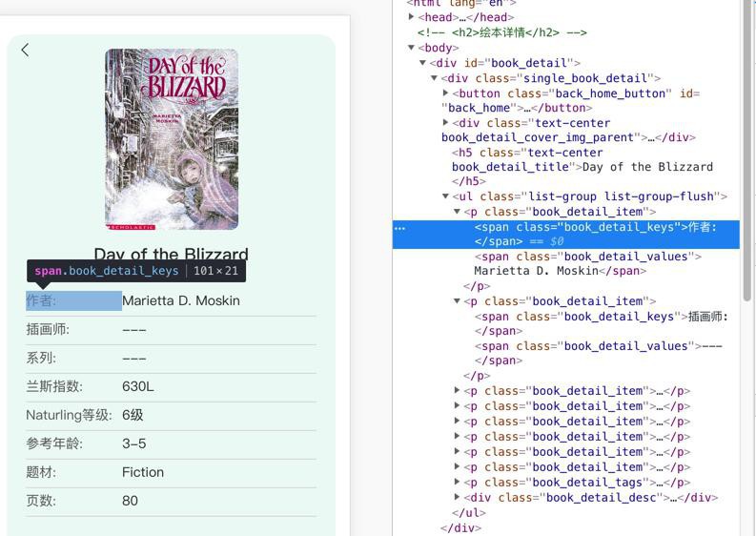Click the page count 80
This screenshot has height=536, width=756.
point(130,501)
